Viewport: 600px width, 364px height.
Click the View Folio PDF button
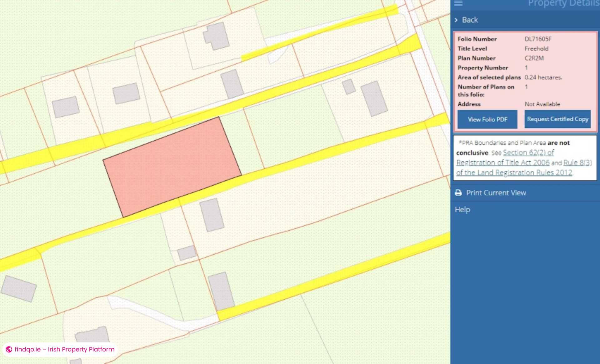[x=487, y=119]
